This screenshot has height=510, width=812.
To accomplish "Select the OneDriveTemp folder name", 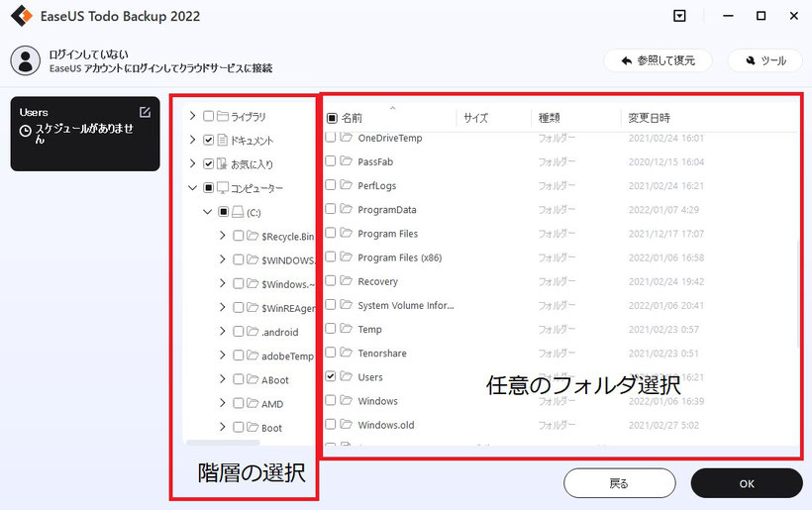I will tap(390, 138).
